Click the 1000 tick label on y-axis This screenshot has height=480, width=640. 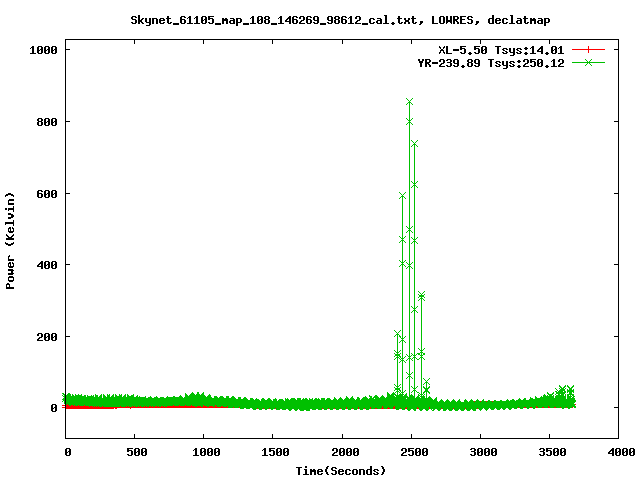[x=49, y=50]
